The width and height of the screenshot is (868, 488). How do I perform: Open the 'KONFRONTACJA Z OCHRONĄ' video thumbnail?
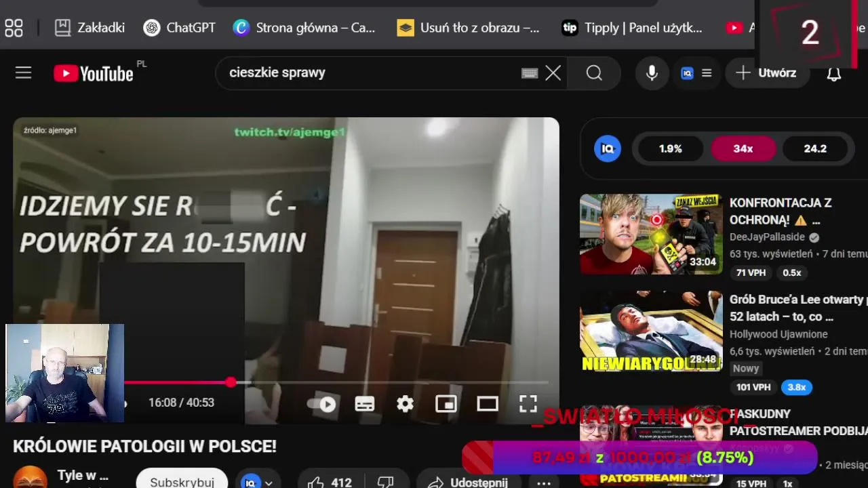tap(651, 234)
